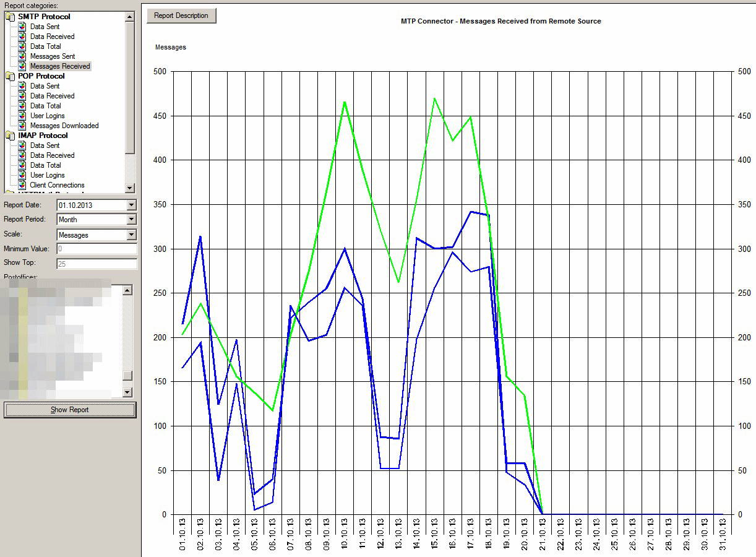The width and height of the screenshot is (756, 557).
Task: Select IMAP Data Total in the tree
Action: (45, 165)
